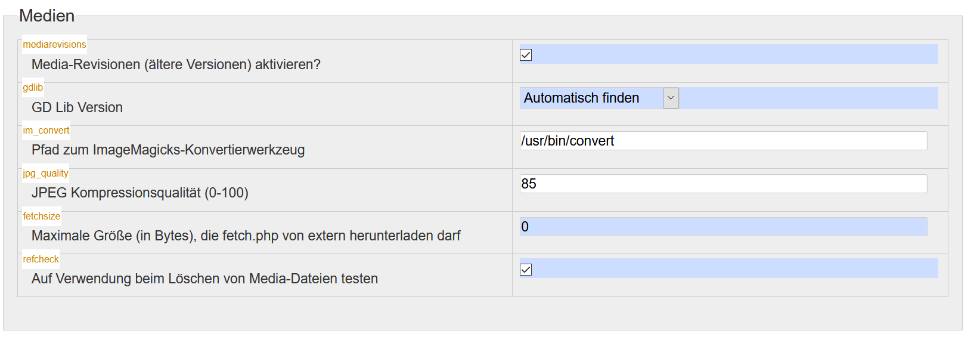Screen dimensions: 980x340
Task: Follow the im_convert setting link
Action: tap(46, 131)
